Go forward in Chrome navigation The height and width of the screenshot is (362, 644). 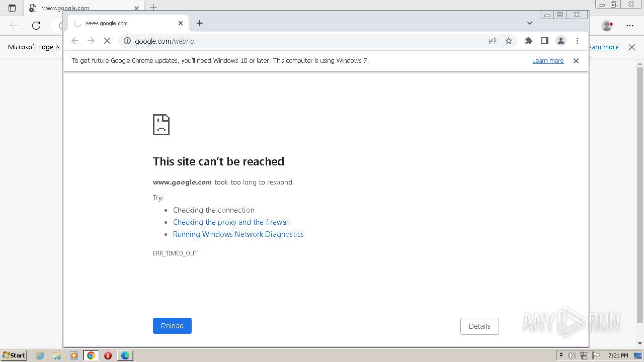(91, 41)
